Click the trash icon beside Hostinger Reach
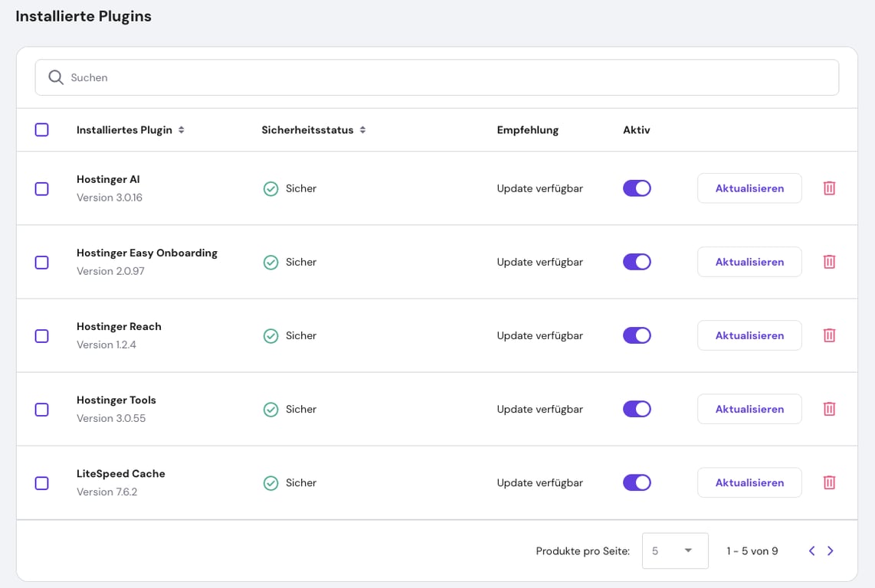The width and height of the screenshot is (875, 588). click(829, 335)
